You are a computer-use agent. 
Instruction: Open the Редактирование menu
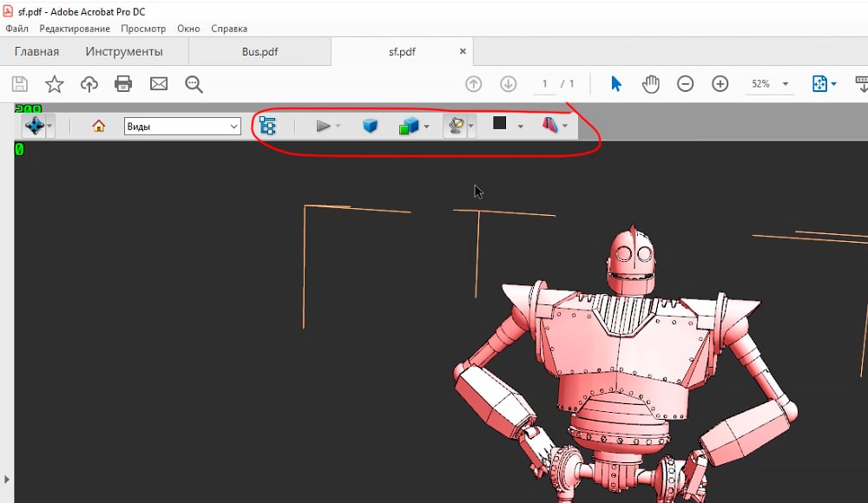coord(75,29)
